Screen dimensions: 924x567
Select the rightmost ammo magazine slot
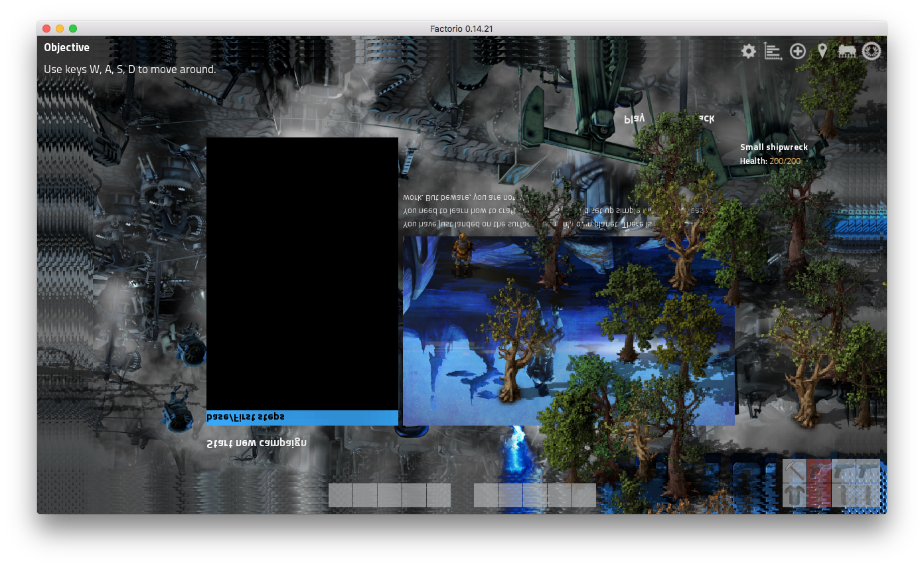[868, 495]
